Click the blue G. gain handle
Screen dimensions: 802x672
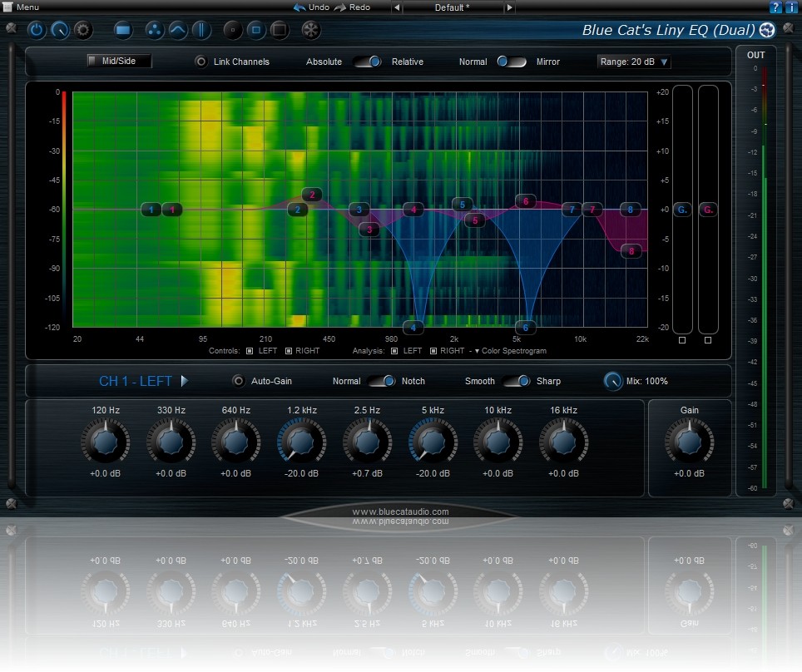pos(682,210)
